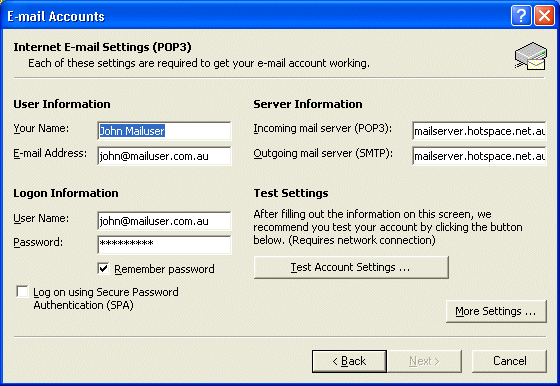Click the Outgoing mail server (SMTP) field

tap(479, 156)
